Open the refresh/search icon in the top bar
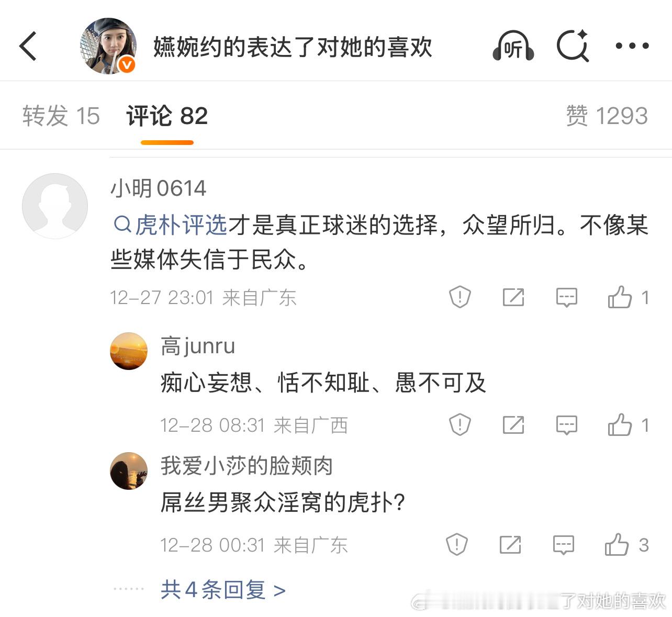 click(x=574, y=46)
